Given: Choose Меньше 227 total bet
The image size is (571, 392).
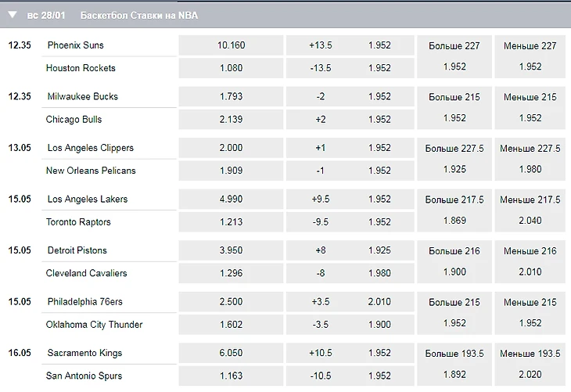Looking at the screenshot, I should [x=530, y=56].
